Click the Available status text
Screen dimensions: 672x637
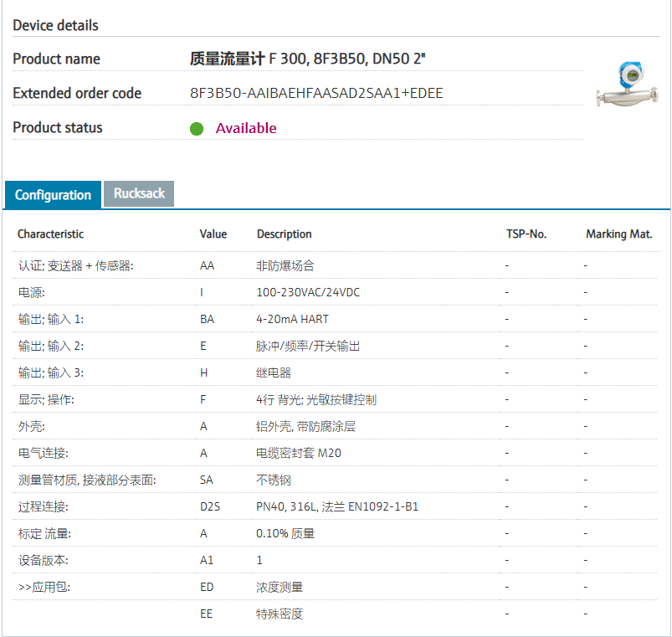(245, 128)
